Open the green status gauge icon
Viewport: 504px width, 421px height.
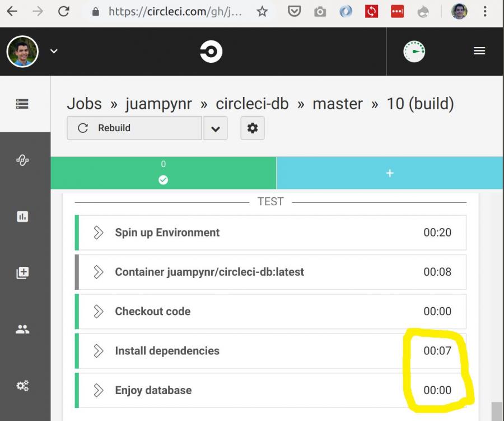point(414,52)
